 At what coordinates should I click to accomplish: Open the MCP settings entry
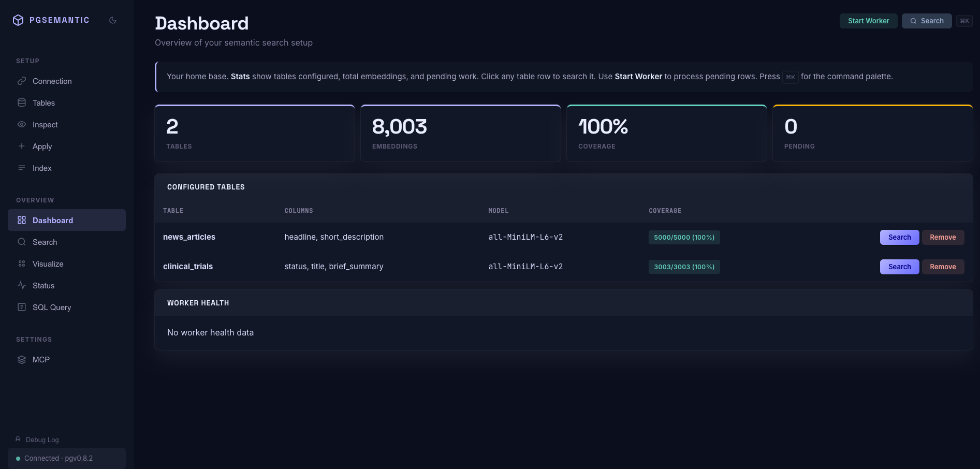click(41, 359)
